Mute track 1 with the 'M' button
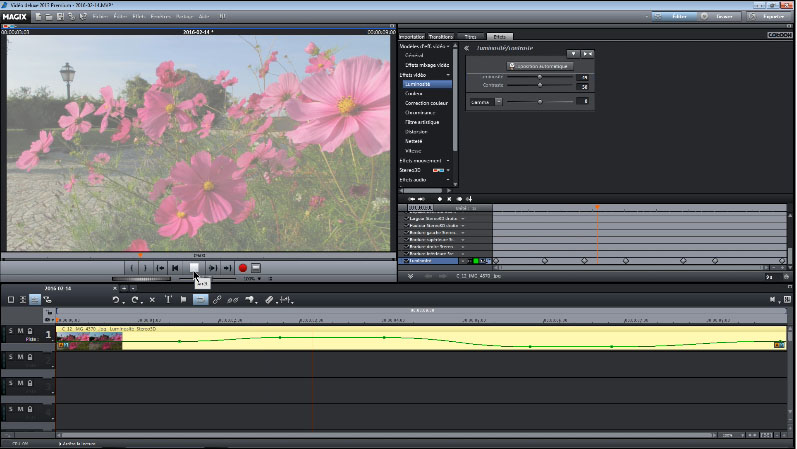 tap(21, 330)
